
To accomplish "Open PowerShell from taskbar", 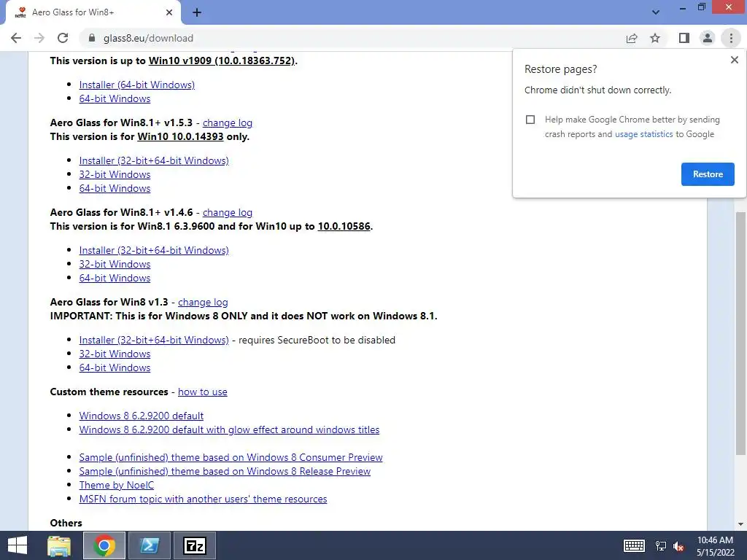I will [150, 545].
